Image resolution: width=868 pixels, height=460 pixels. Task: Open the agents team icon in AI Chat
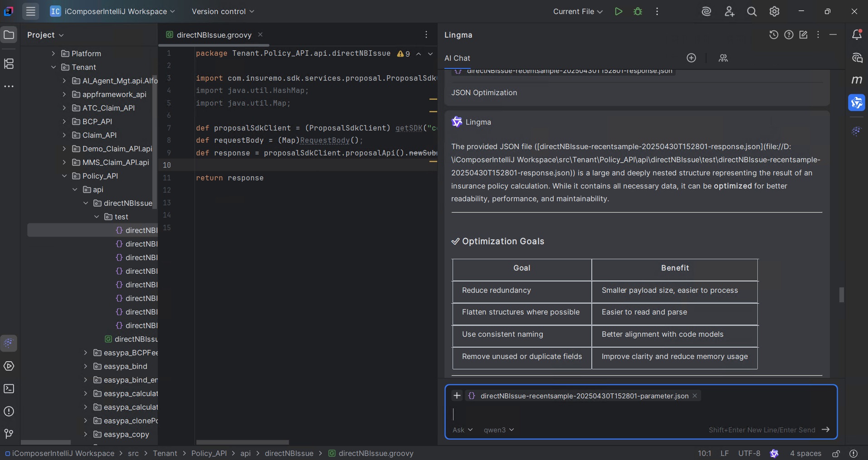(x=723, y=58)
